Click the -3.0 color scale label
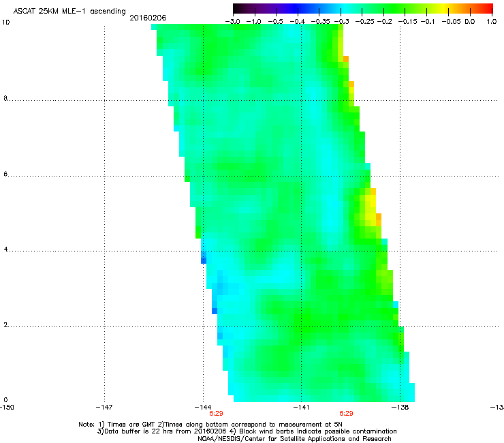 coord(232,22)
